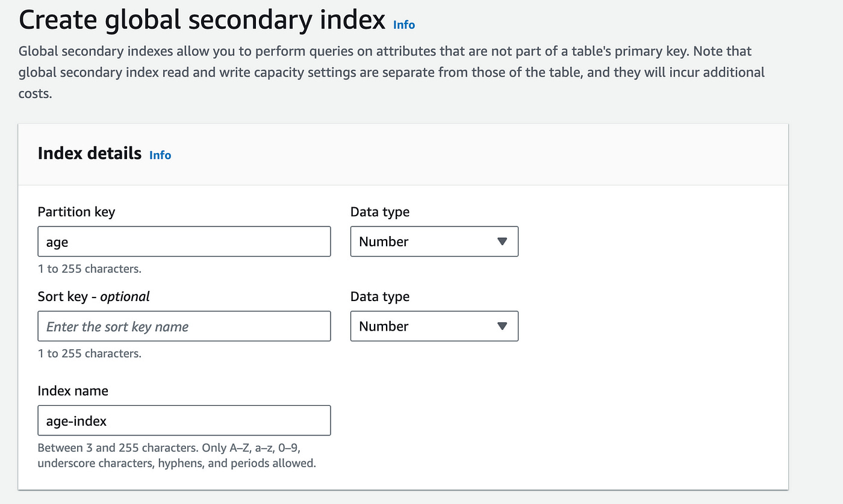Click the Index name label
This screenshot has width=843, height=504.
[x=73, y=391]
